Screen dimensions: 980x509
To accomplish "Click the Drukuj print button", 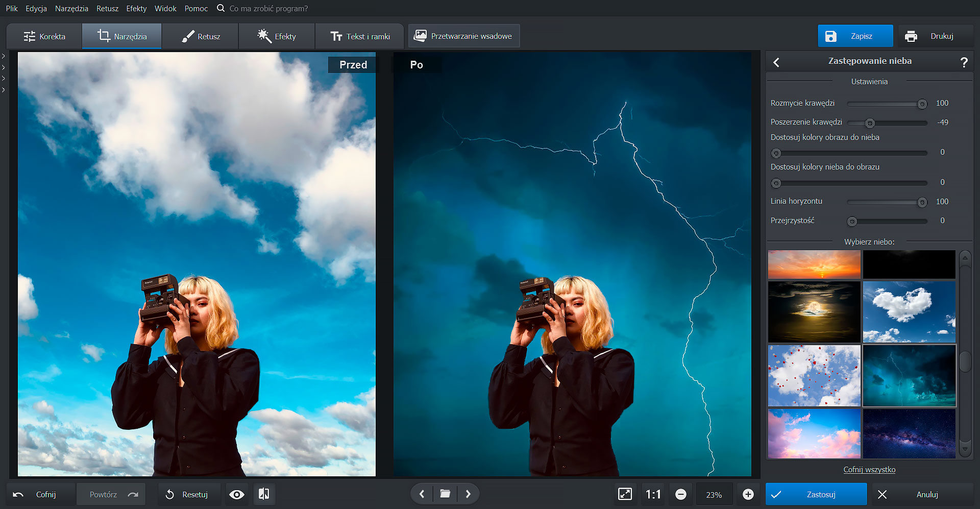I will click(936, 36).
